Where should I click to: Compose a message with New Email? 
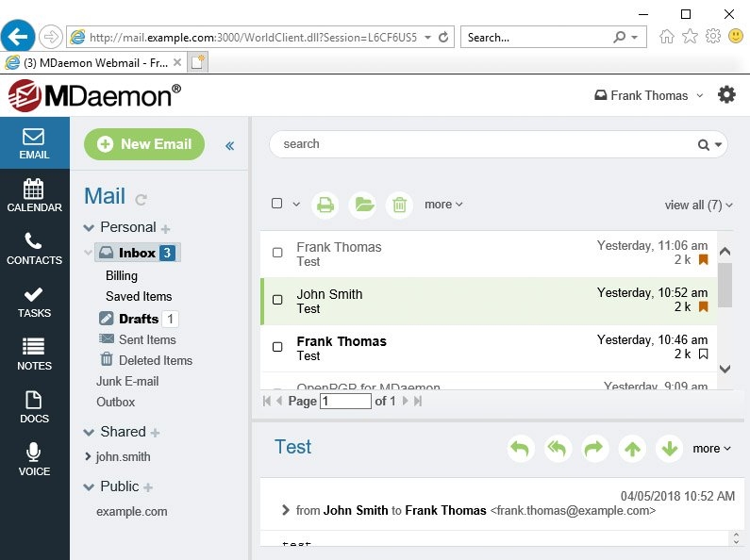point(144,144)
